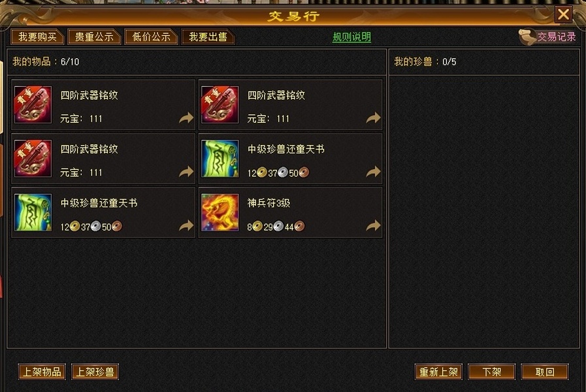Switch to the 我要购买 tab
This screenshot has height=392, width=586.
pos(37,37)
